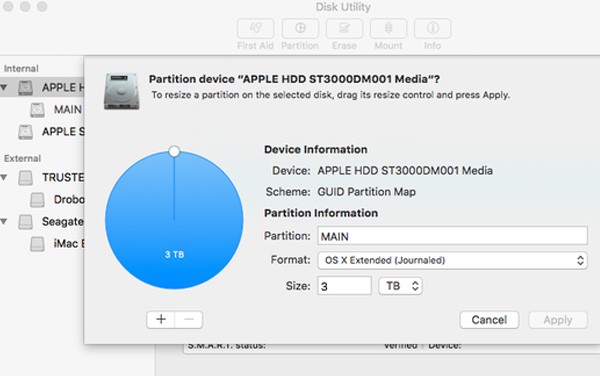Select the APPLE HDD drive icon in the sidebar

tap(26, 88)
